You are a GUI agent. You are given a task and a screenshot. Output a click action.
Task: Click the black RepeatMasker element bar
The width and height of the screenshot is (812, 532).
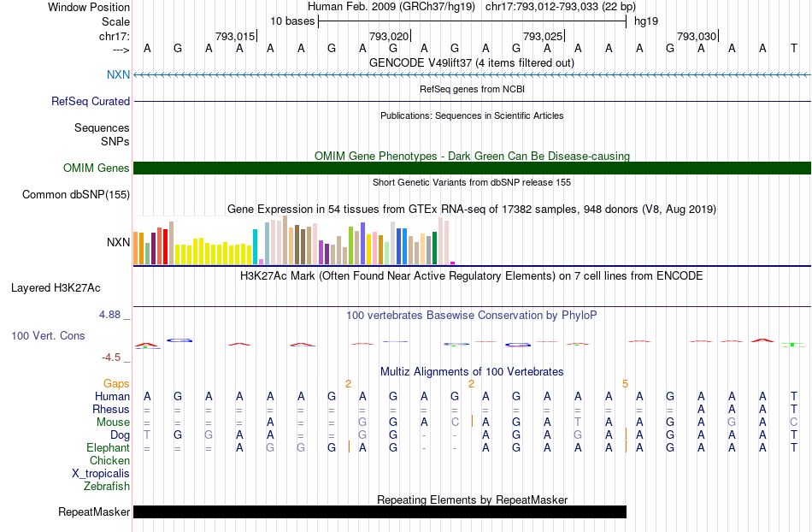click(380, 511)
